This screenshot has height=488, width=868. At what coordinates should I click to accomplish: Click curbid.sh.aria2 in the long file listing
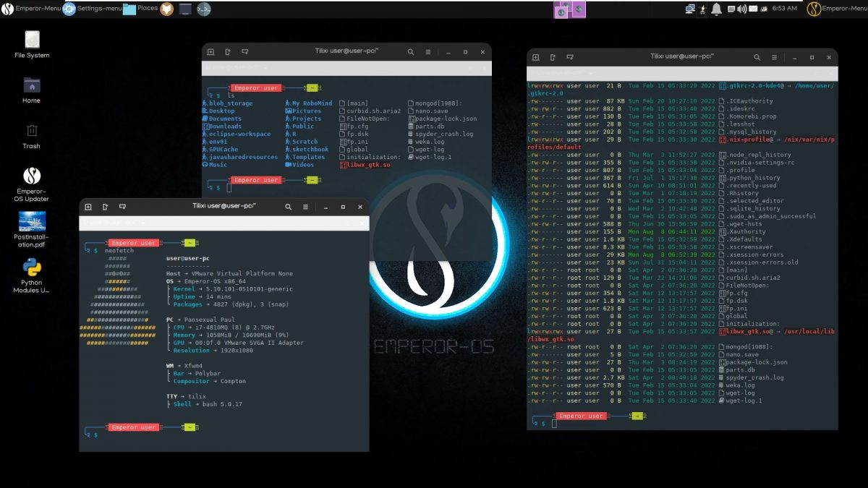(753, 278)
